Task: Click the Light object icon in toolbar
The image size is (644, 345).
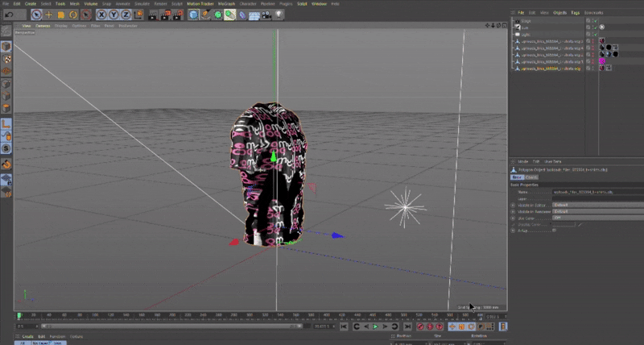Action: coord(279,15)
